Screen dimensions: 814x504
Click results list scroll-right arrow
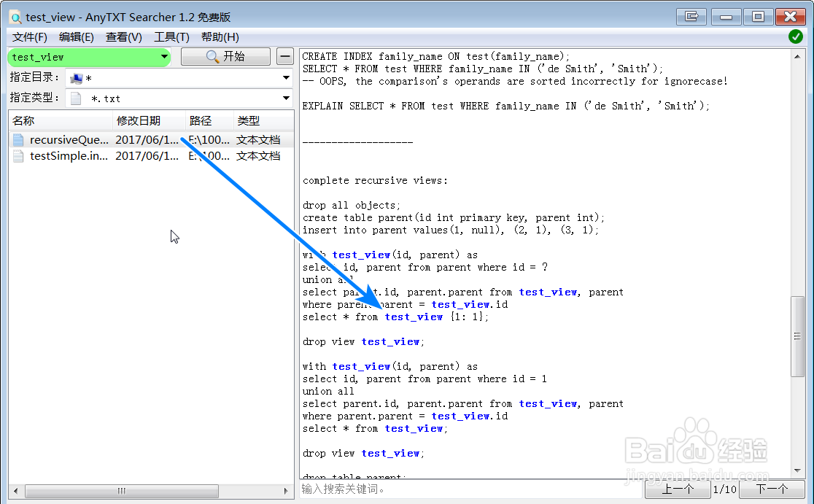(x=285, y=491)
